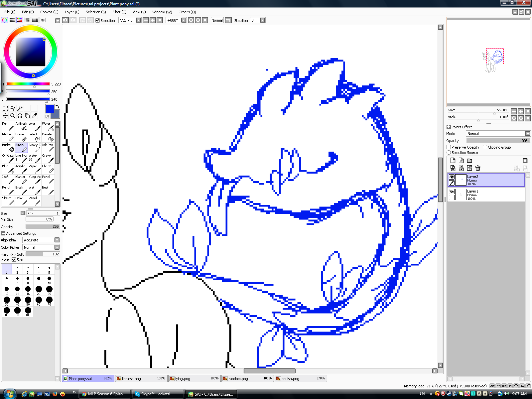Screen dimensions: 532x399
Task: Create a new layer folder
Action: (x=469, y=161)
